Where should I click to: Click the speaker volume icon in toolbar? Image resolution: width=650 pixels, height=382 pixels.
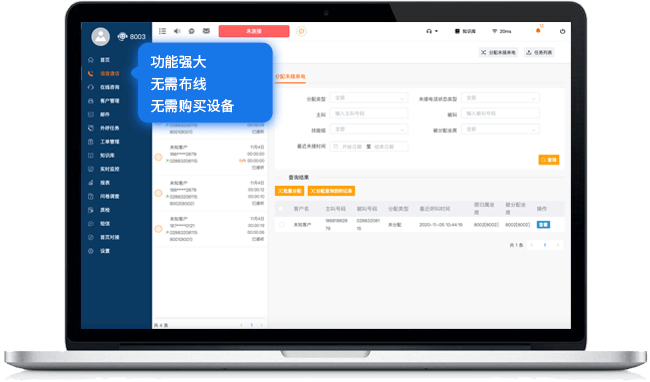tap(177, 31)
